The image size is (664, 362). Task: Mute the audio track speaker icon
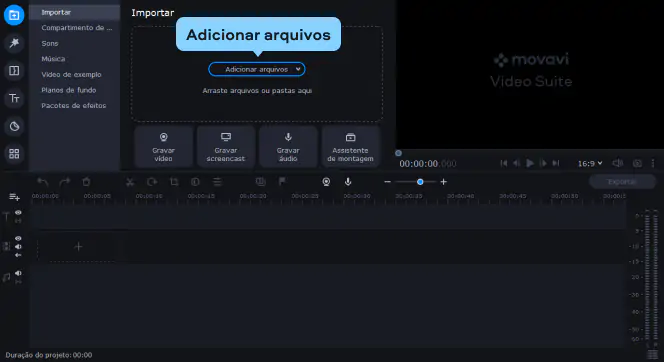pos(18,273)
